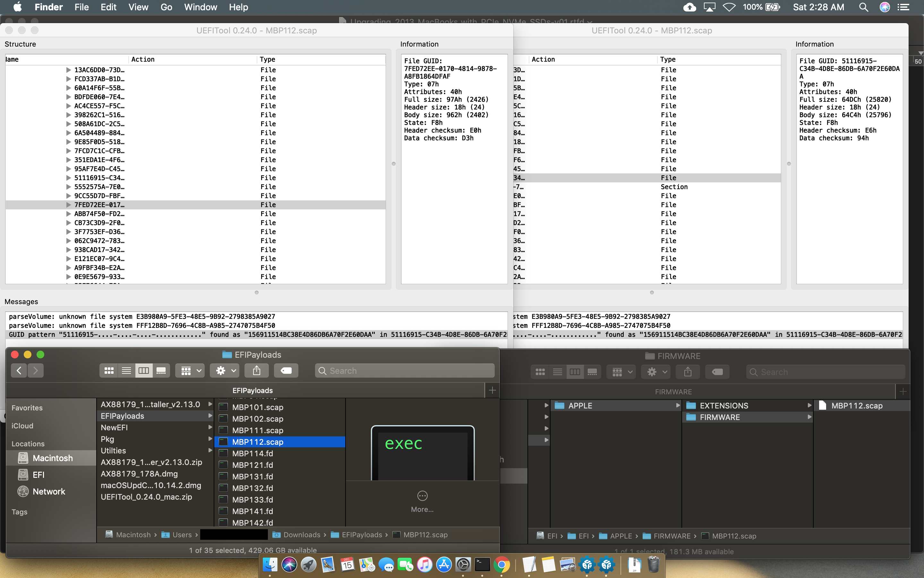
Task: Select Macintosh in Finder sidebar
Action: (x=51, y=458)
